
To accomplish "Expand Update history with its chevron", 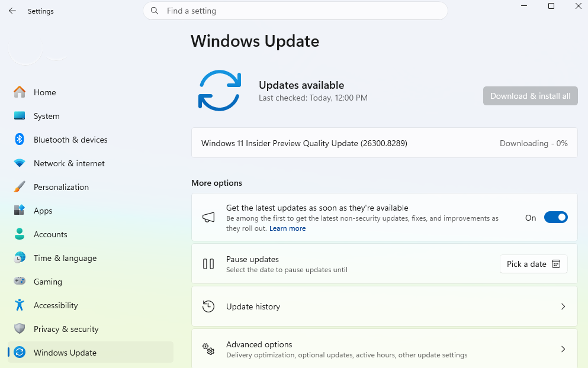I will click(x=563, y=306).
